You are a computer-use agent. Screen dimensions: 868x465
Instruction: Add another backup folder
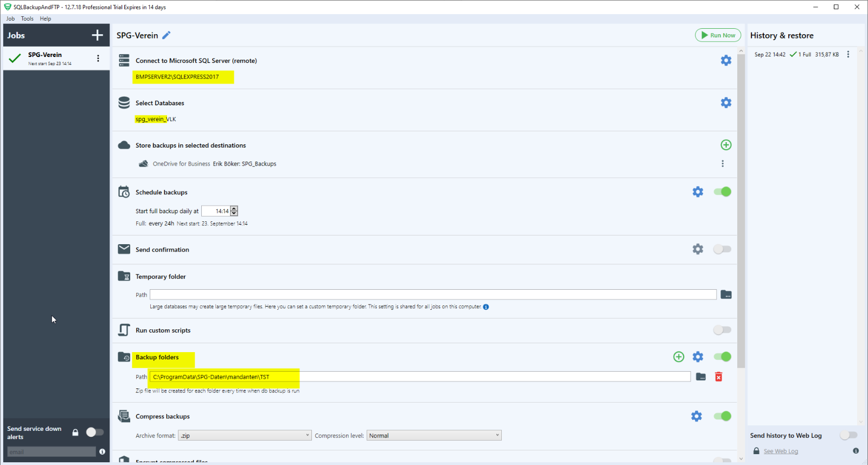(x=679, y=356)
